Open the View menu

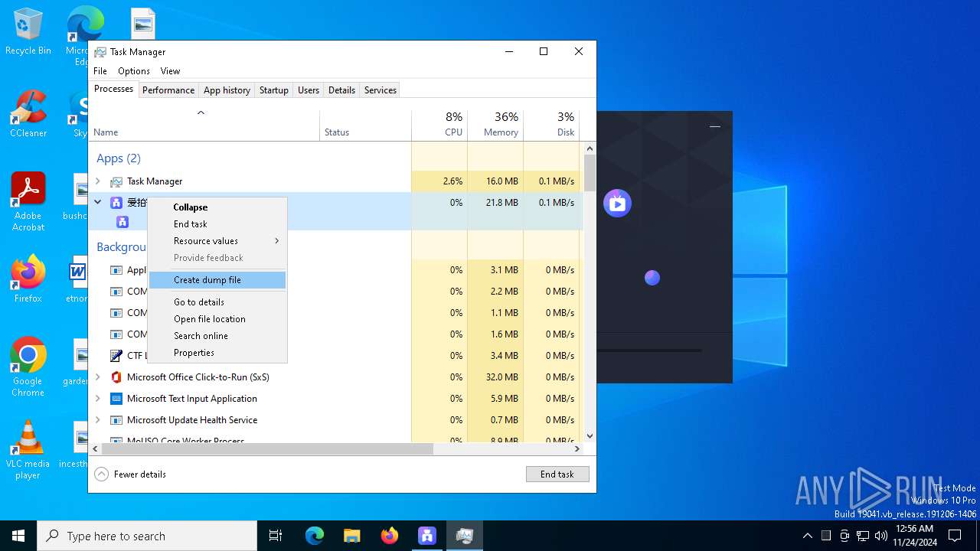pos(170,71)
